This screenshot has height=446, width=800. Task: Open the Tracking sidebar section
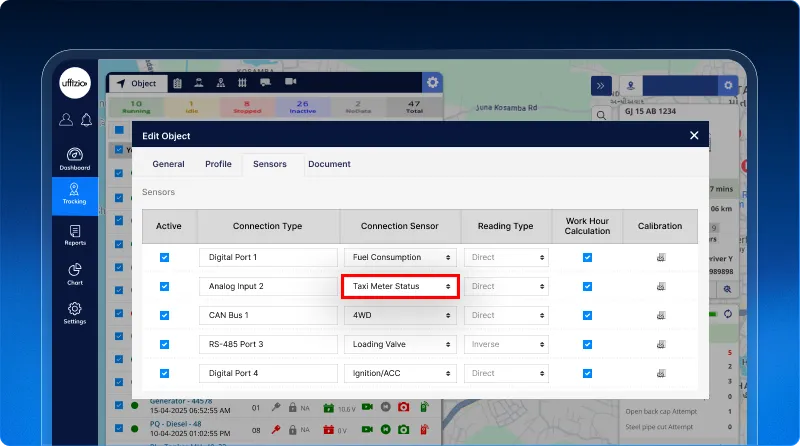coord(74,194)
